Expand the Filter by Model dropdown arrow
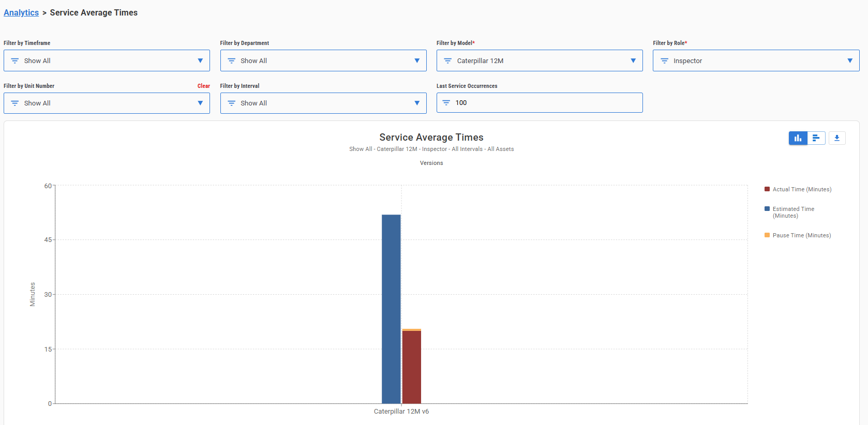 633,60
